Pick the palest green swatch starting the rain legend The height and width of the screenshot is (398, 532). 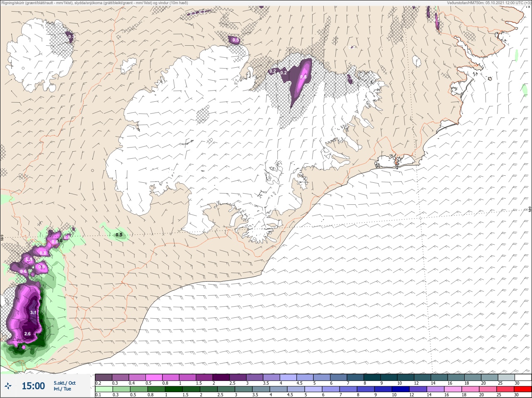click(x=104, y=389)
